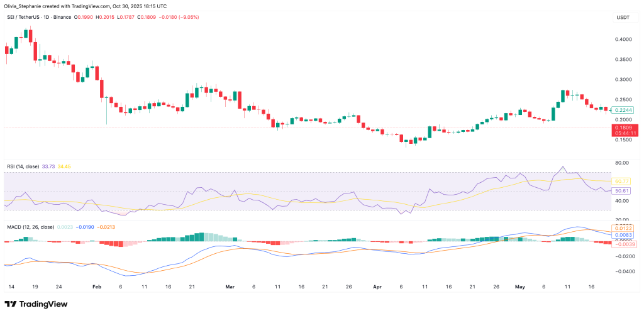
Task: Click the Mar label on time axis
Action: tap(230, 287)
